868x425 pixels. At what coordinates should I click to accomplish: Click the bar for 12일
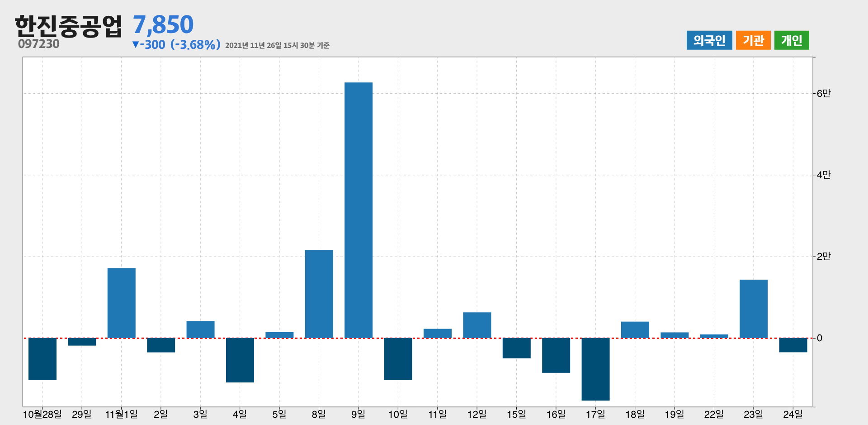[477, 325]
